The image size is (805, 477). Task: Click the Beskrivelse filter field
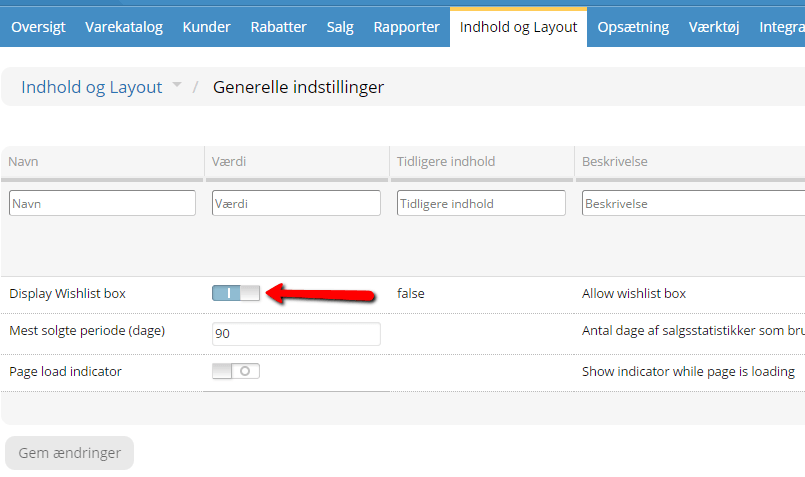693,203
